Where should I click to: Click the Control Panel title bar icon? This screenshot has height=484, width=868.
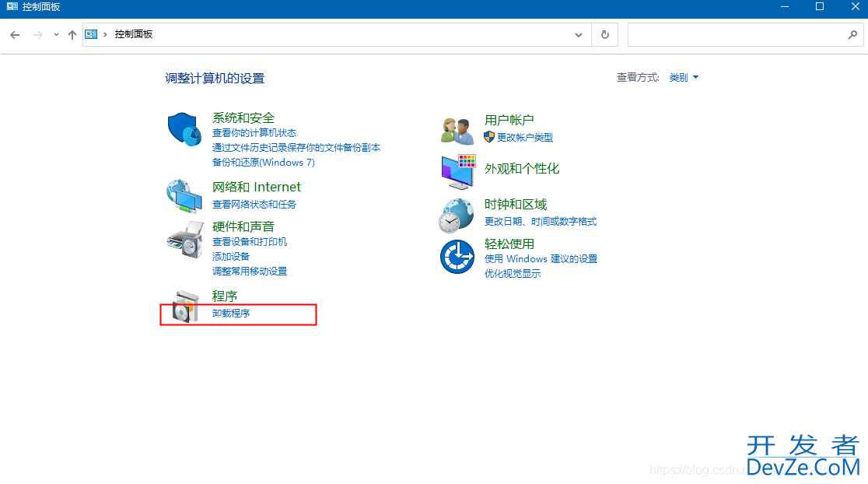[x=12, y=7]
